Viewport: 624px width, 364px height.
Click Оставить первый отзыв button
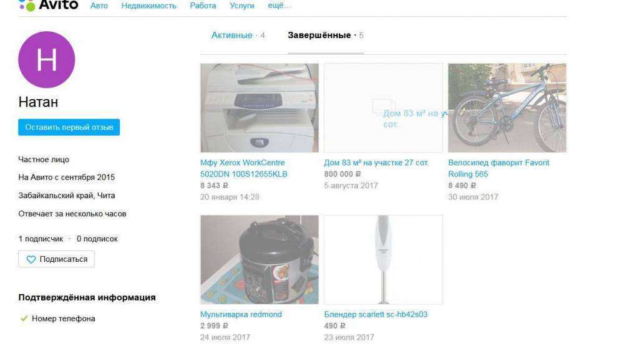69,127
